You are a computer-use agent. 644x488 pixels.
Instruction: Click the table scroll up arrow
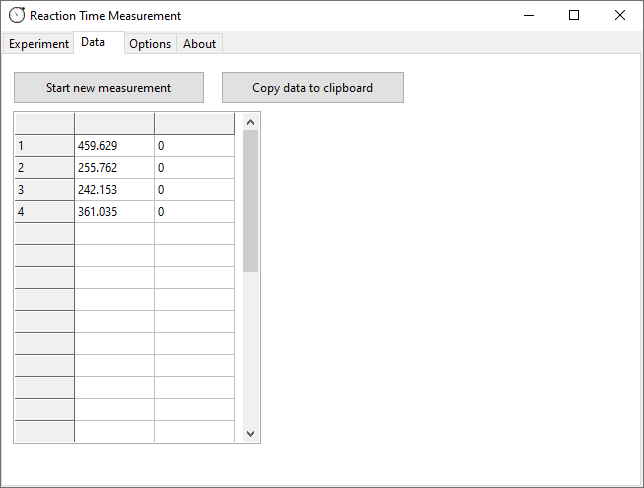251,122
